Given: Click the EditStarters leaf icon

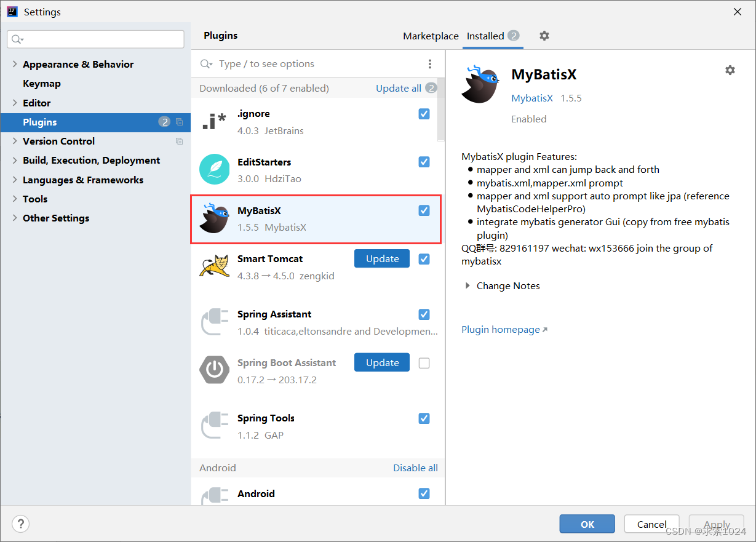Looking at the screenshot, I should (214, 169).
